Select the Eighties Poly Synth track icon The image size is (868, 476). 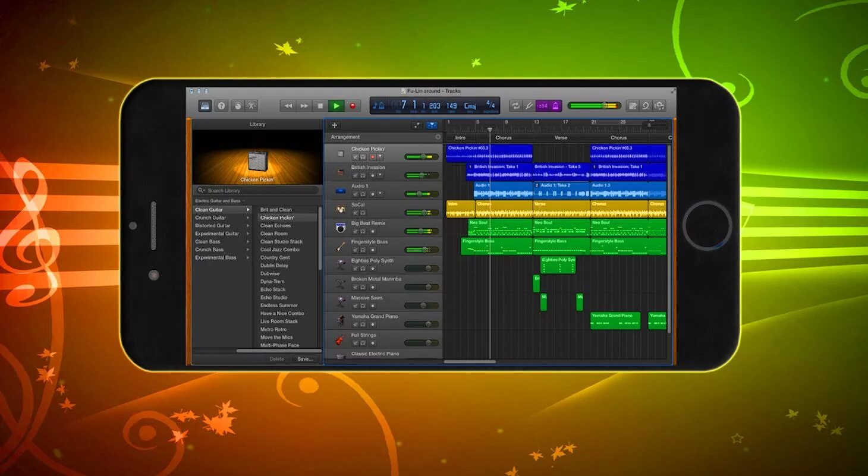pos(341,265)
